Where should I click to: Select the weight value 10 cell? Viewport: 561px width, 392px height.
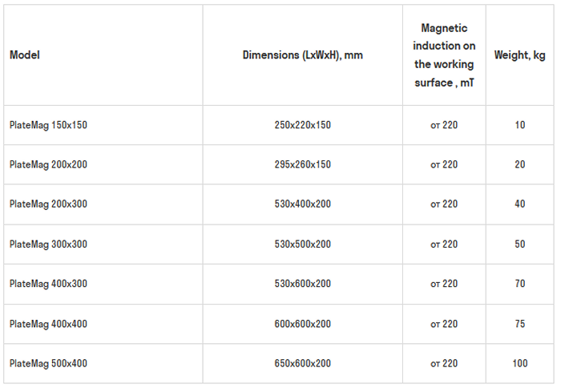click(x=520, y=125)
